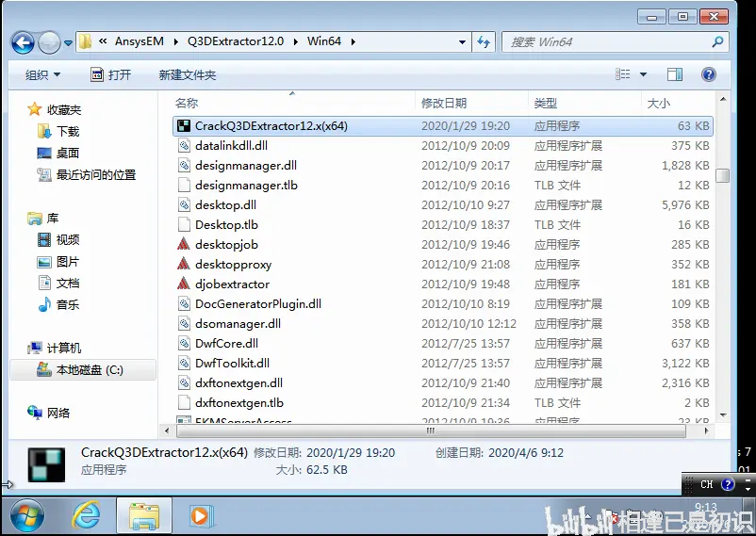This screenshot has width=756, height=536.
Task: Click the horizontal scroll right arrow
Action: 706,430
